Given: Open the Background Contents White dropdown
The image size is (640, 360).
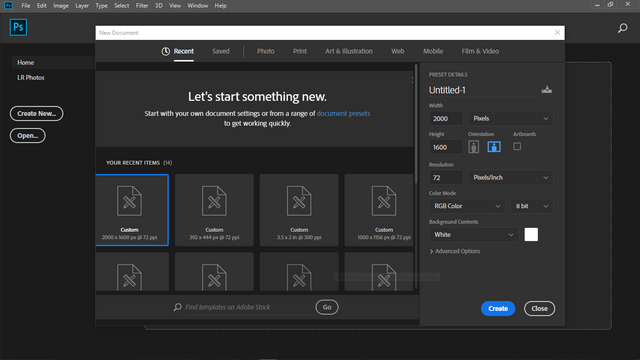Looking at the screenshot, I should click(473, 235).
